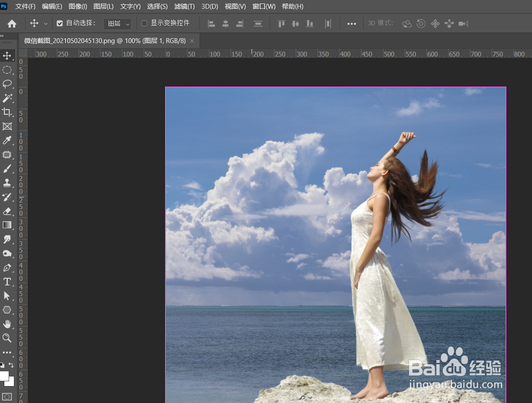Click the Home button in options bar
Screen dimensions: 532x403
pyautogui.click(x=12, y=23)
